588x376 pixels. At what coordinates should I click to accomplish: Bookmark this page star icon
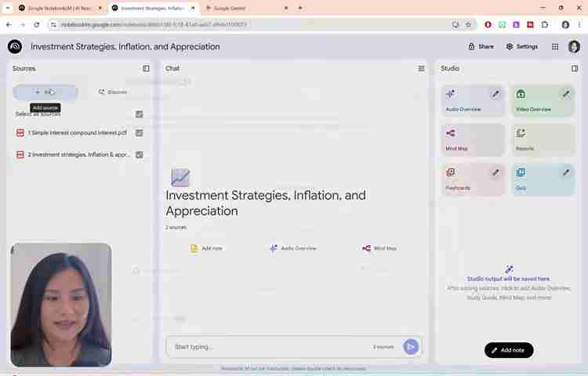click(x=468, y=25)
